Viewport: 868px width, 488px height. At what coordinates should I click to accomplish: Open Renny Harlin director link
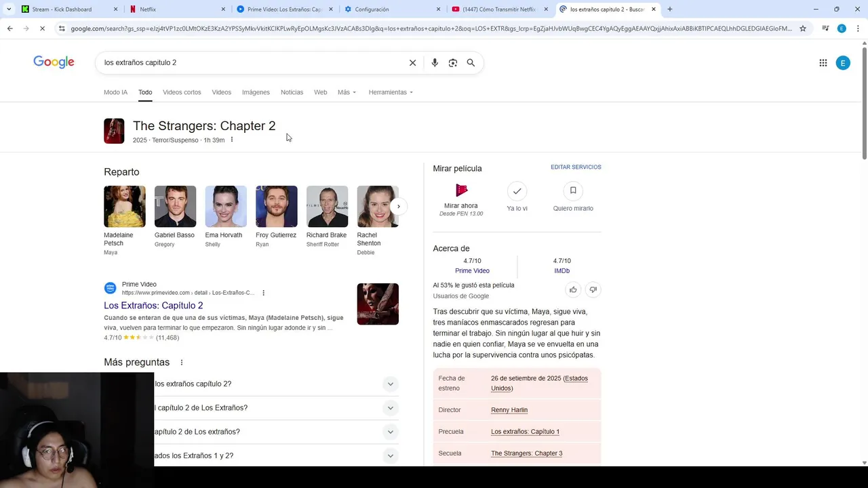coord(509,410)
